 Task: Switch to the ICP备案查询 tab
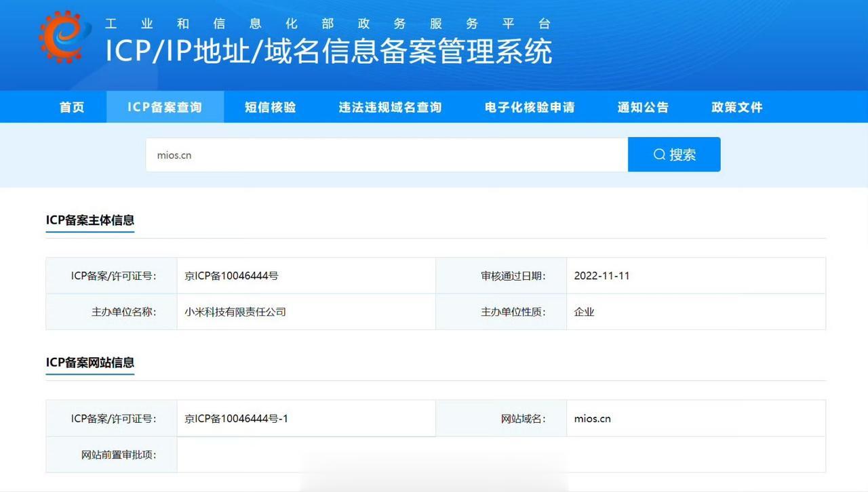click(165, 106)
